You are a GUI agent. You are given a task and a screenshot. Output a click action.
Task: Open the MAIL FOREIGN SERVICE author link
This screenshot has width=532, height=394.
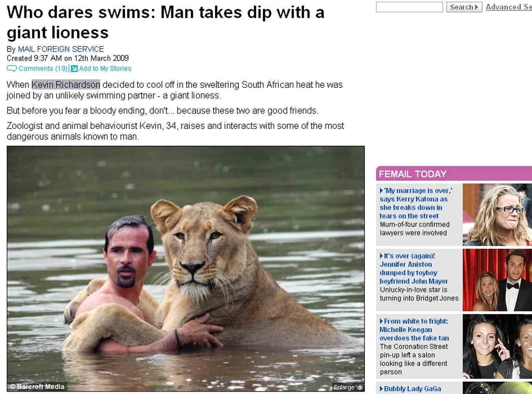(61, 49)
